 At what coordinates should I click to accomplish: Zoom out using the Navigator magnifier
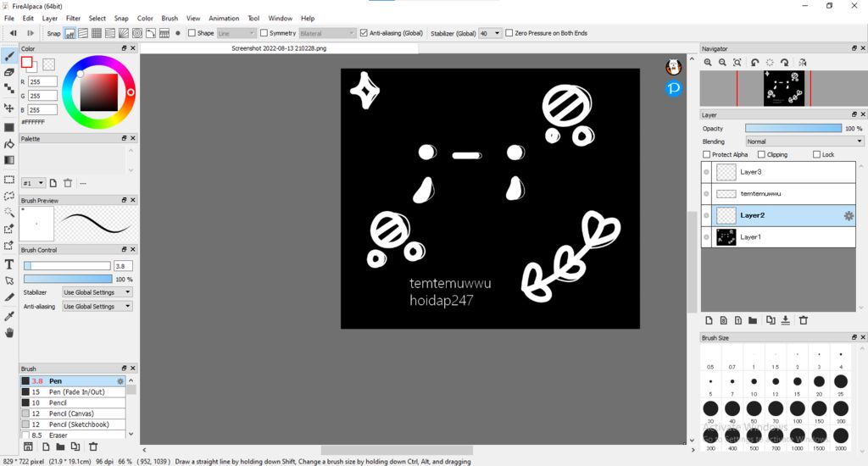point(722,63)
